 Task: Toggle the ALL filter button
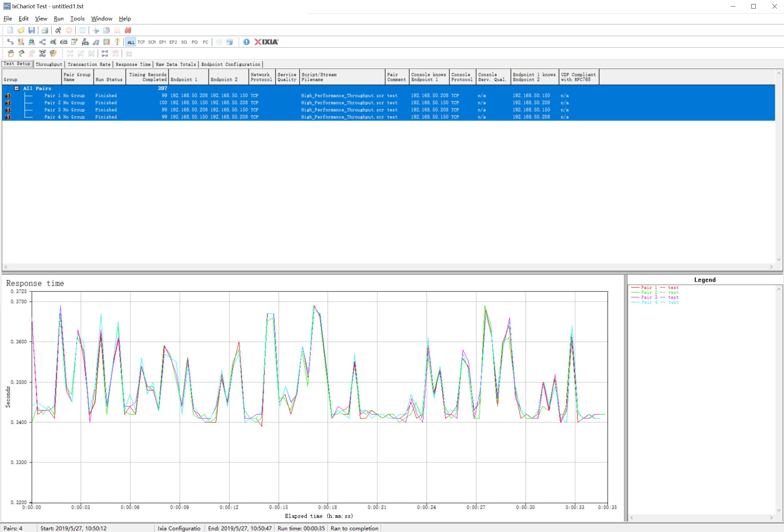click(130, 42)
